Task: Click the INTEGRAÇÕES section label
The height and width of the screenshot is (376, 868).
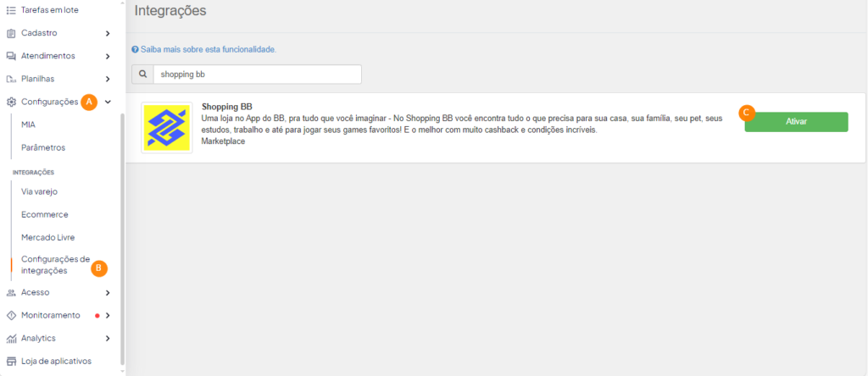Action: (x=33, y=173)
